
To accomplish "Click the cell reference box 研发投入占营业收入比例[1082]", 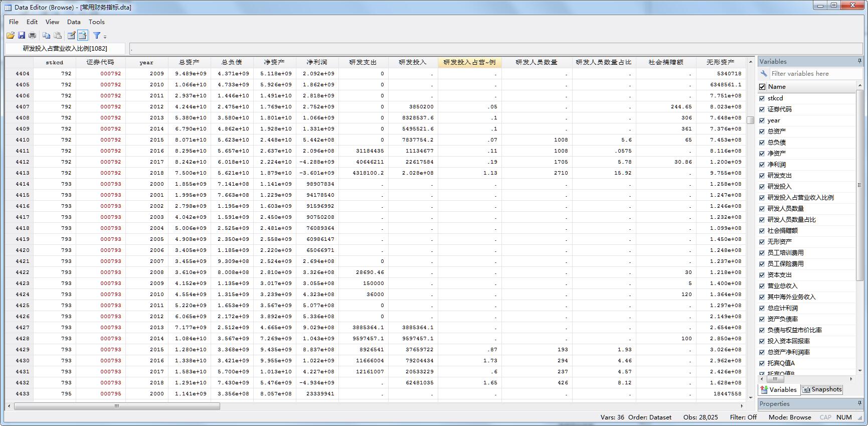I will (65, 48).
